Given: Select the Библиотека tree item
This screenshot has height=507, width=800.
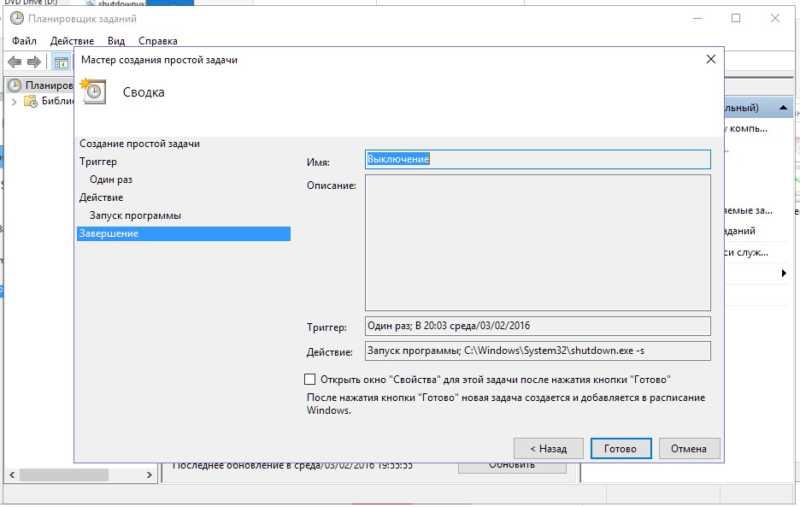Looking at the screenshot, I should click(x=57, y=101).
